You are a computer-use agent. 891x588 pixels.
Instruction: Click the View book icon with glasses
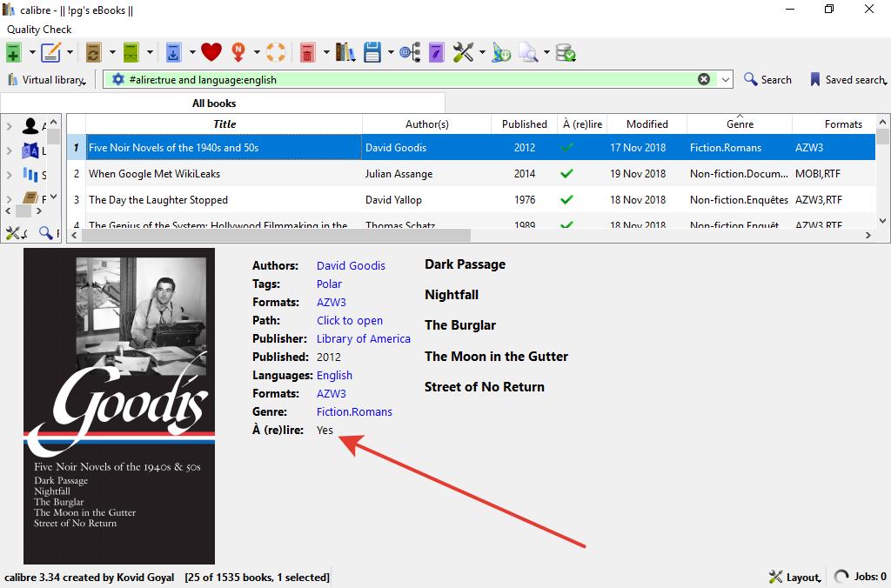pos(131,53)
